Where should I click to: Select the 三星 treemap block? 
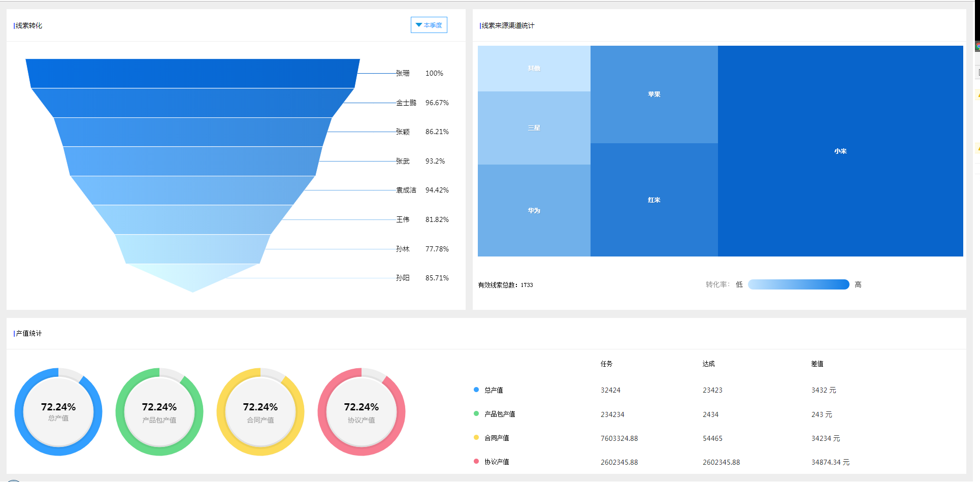(x=534, y=128)
